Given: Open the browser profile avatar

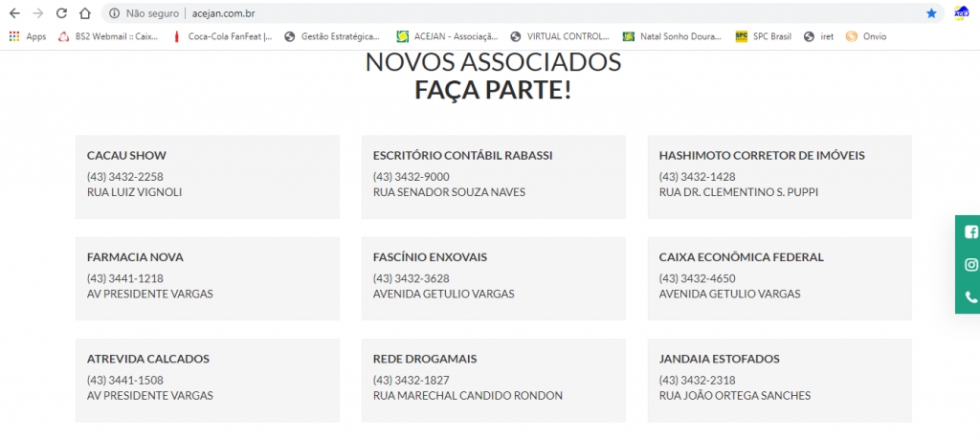Looking at the screenshot, I should click(x=961, y=13).
